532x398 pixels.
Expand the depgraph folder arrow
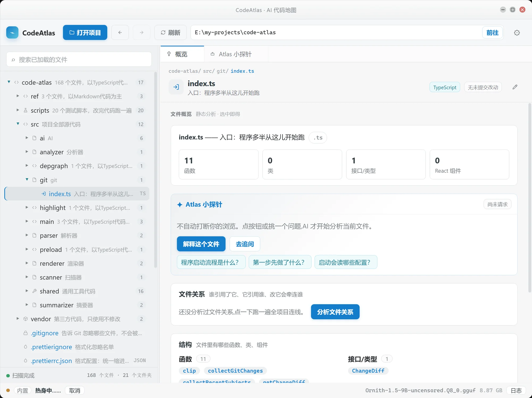[x=27, y=166]
